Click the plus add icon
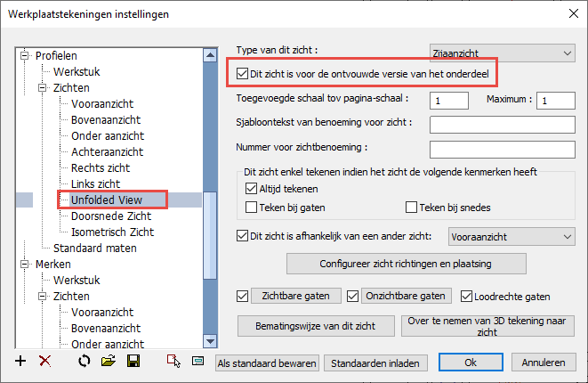 [21, 361]
